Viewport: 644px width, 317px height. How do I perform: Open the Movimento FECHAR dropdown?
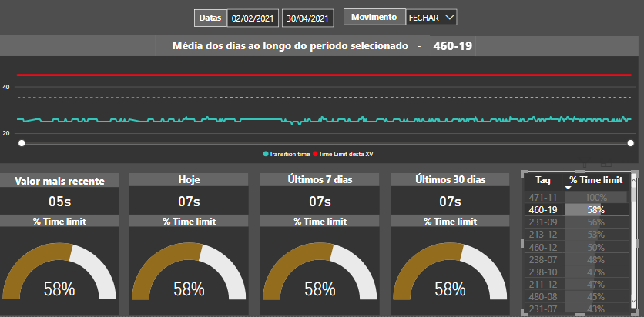(431, 18)
